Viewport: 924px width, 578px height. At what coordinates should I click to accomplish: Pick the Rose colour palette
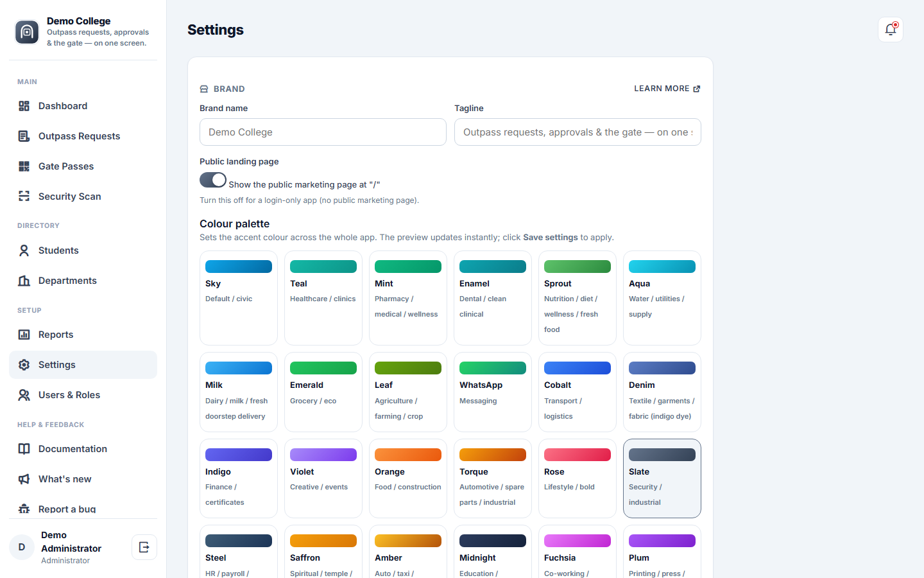577,478
